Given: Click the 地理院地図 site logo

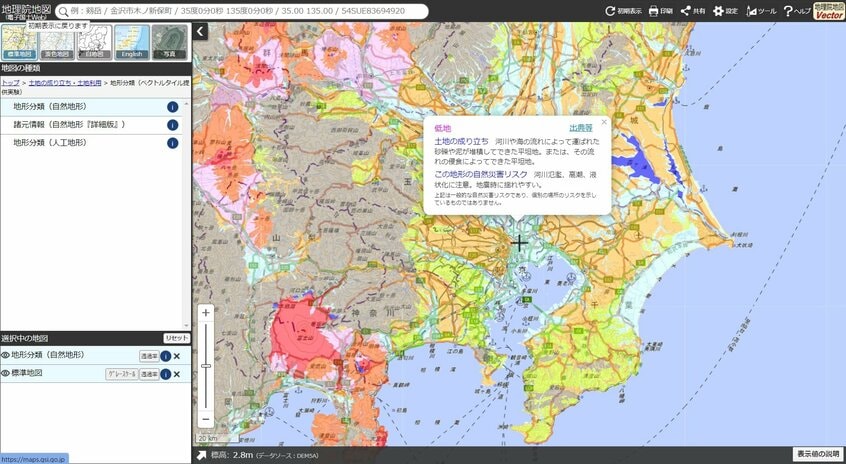Looking at the screenshot, I should pos(26,11).
